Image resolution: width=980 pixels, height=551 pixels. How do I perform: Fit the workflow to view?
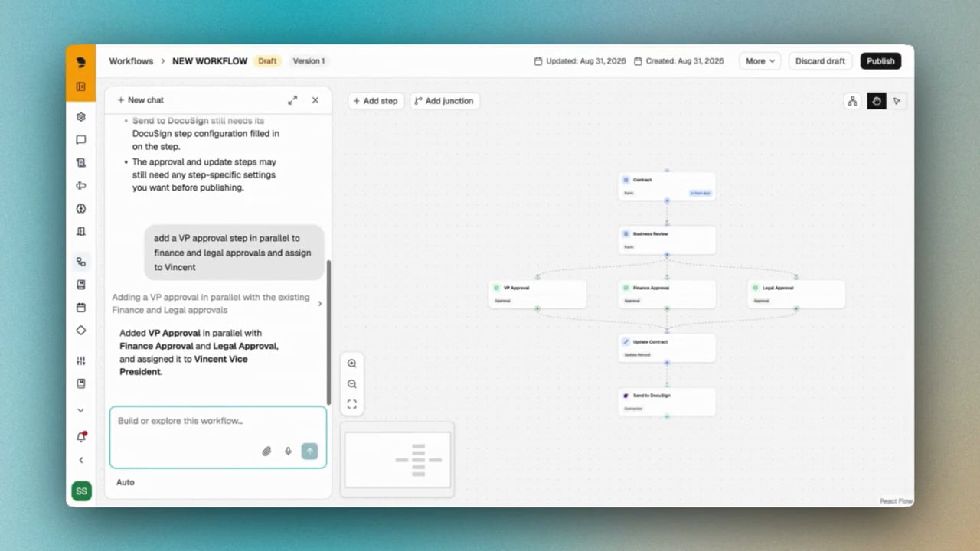pos(352,404)
